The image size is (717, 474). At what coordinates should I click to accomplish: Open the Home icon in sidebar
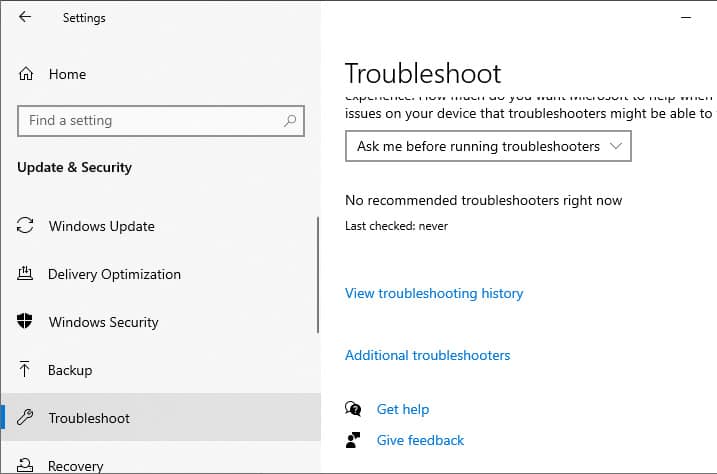click(x=26, y=74)
